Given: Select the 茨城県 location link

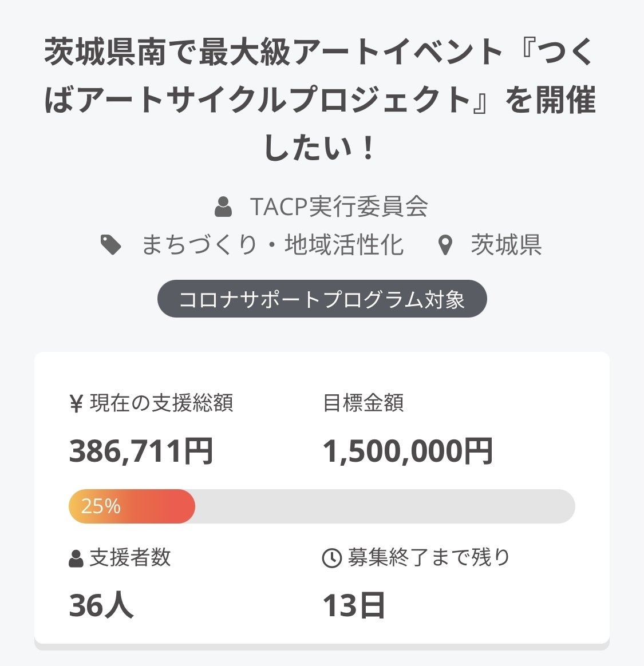Looking at the screenshot, I should [506, 245].
